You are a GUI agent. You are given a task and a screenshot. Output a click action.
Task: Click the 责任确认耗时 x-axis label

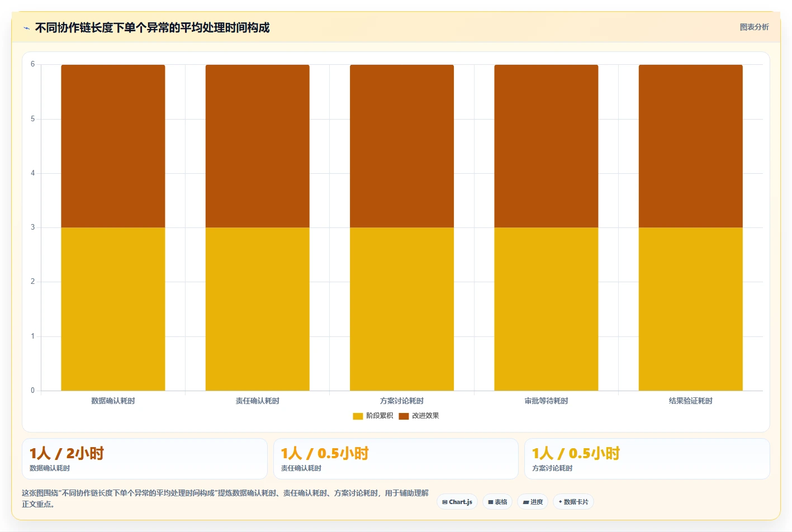click(x=258, y=401)
